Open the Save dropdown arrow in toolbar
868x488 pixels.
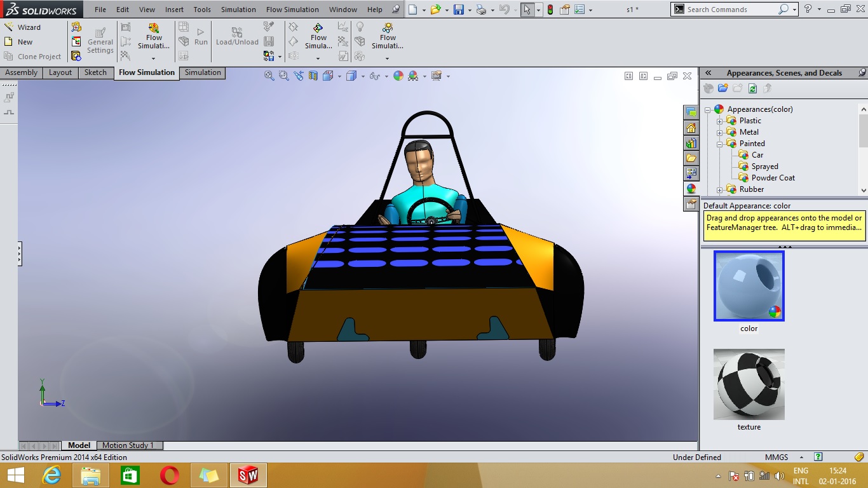(470, 10)
